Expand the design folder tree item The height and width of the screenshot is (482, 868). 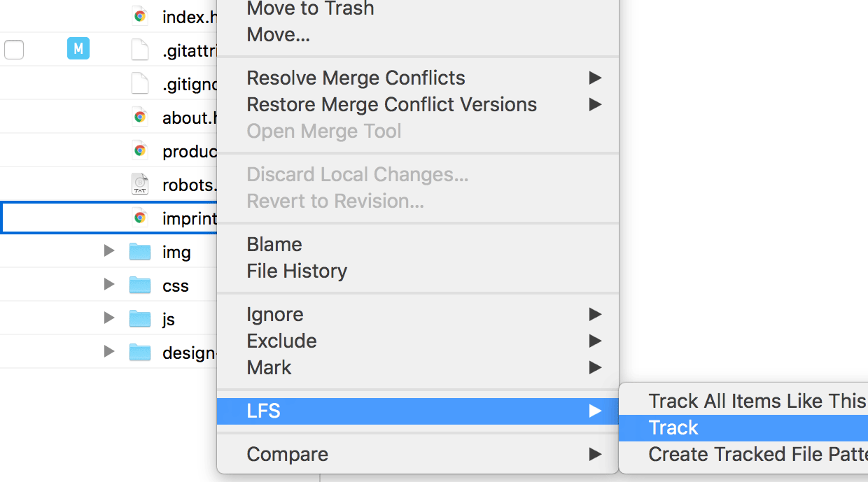[108, 351]
